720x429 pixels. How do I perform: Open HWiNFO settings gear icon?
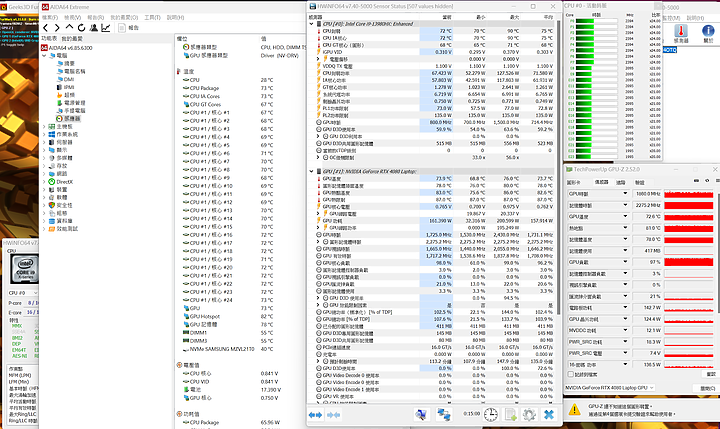point(529,414)
